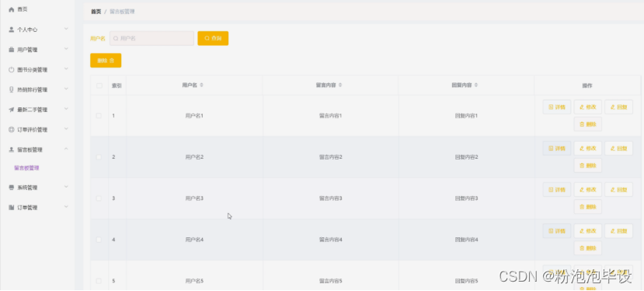Click the yellow 查询 button
Screen dimensions: 644x291
point(213,38)
